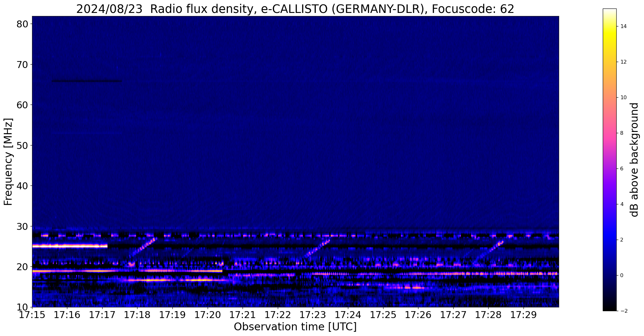Click the 17:27 time tick label
Viewport: 644px width, 336px height.
tap(453, 315)
